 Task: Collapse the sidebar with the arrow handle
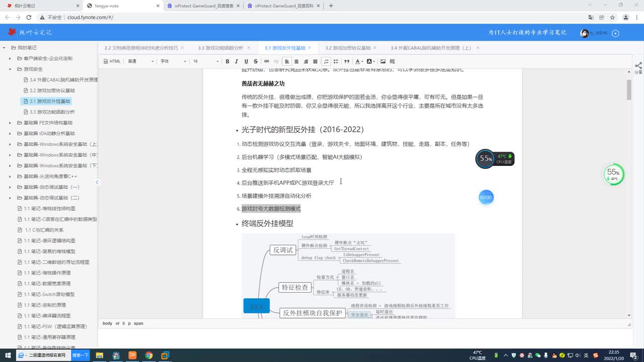click(x=97, y=182)
